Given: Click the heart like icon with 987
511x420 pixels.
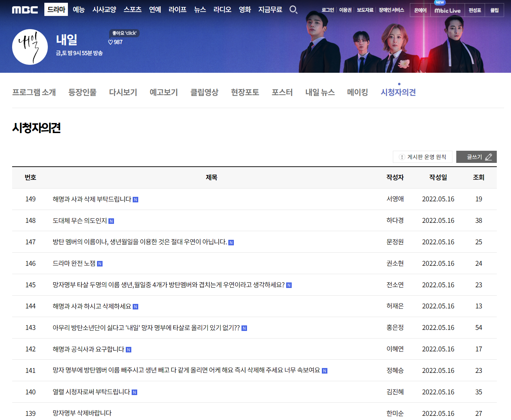Looking at the screenshot, I should point(115,42).
